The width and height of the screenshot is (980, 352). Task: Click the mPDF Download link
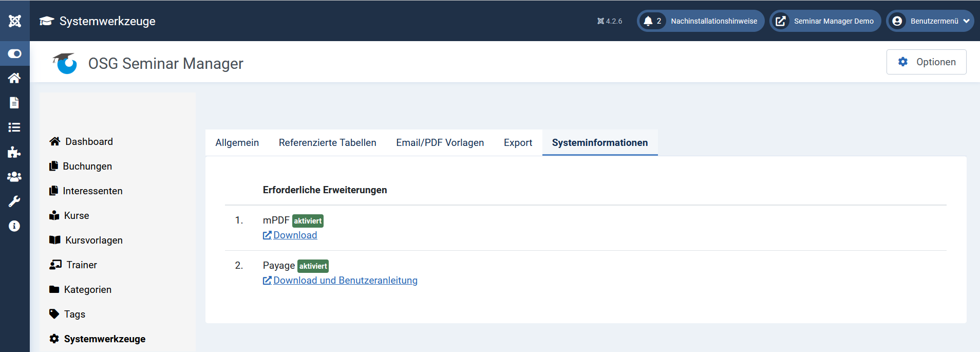point(295,235)
